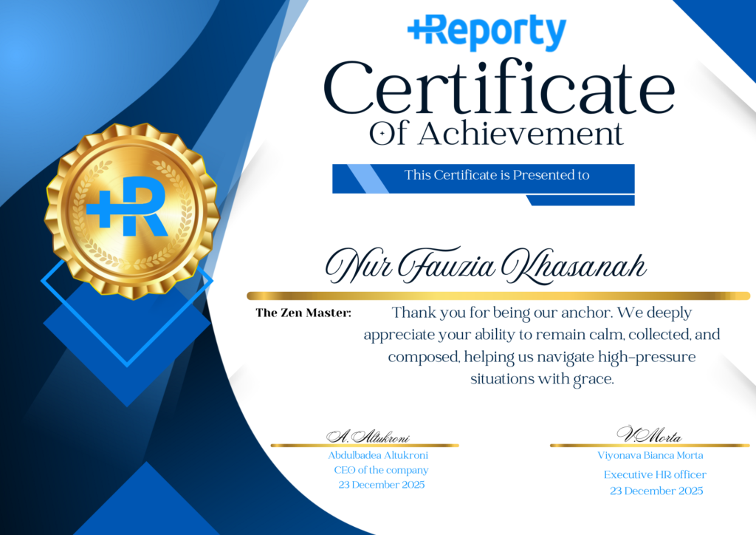756x535 pixels.
Task: Select the A. Altukroni handwritten signature
Action: (368, 436)
